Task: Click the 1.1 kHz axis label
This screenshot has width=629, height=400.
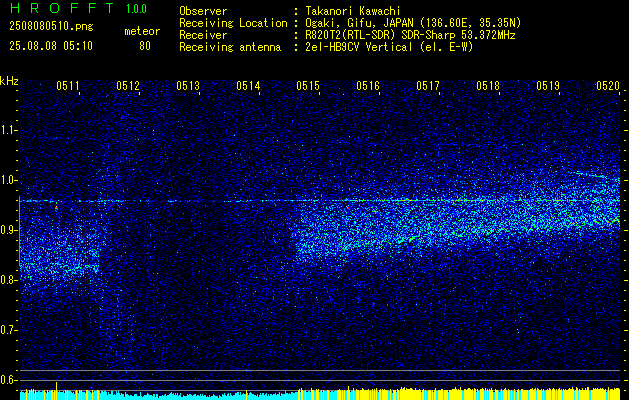Action: 8,130
